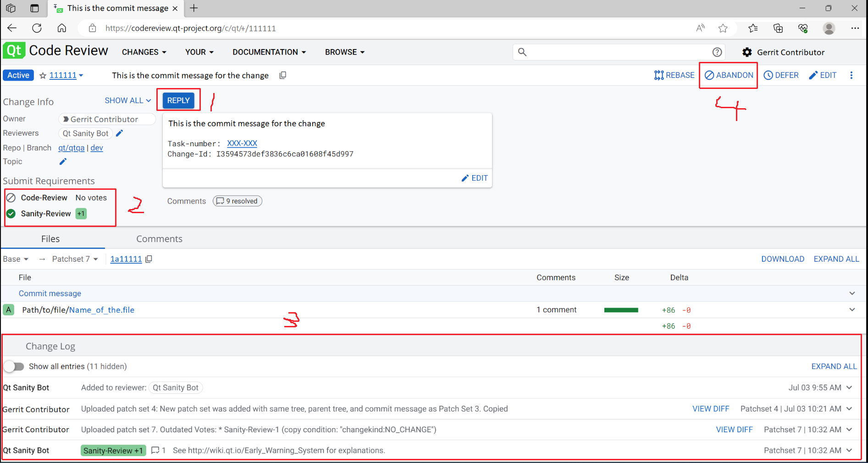The width and height of the screenshot is (868, 463).
Task: Click the Qt logo in the header
Action: [14, 50]
